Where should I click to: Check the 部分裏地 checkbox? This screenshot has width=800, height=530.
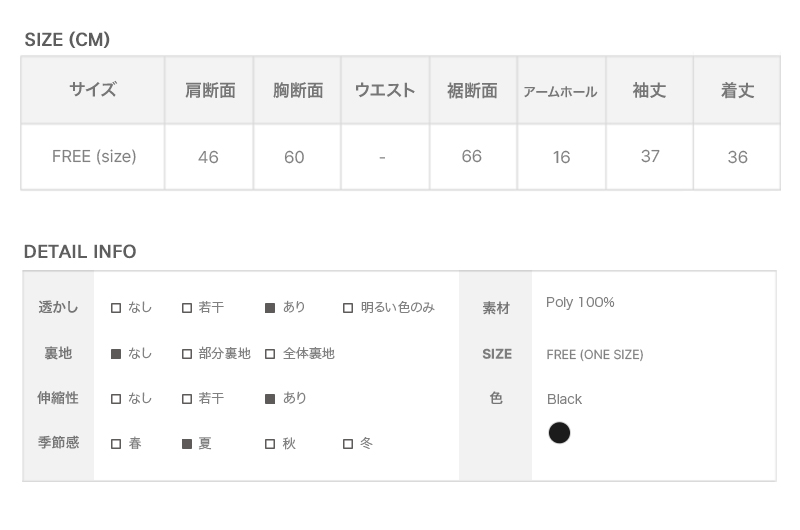pos(187,354)
